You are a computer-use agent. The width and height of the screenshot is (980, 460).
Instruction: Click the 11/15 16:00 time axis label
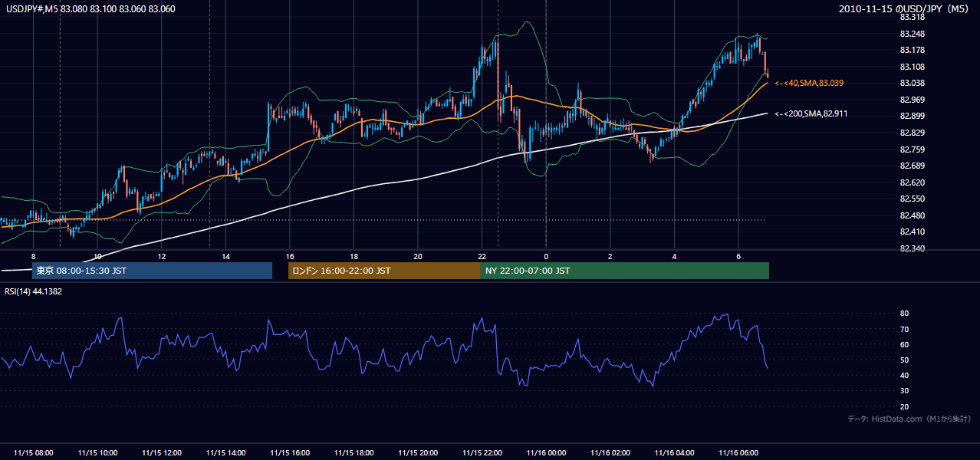point(290,453)
